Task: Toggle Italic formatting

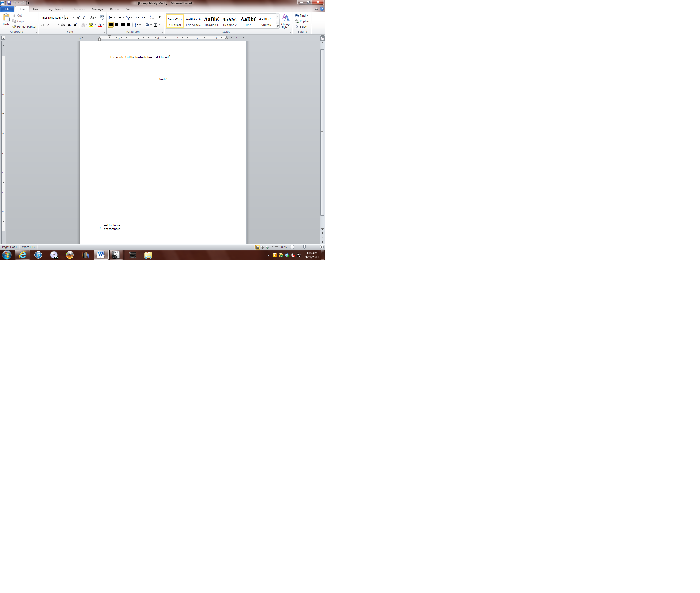Action: click(48, 25)
